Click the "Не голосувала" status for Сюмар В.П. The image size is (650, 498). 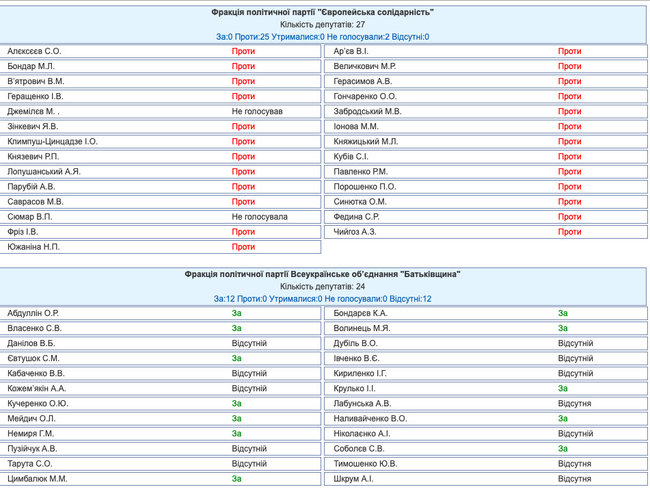click(x=260, y=216)
